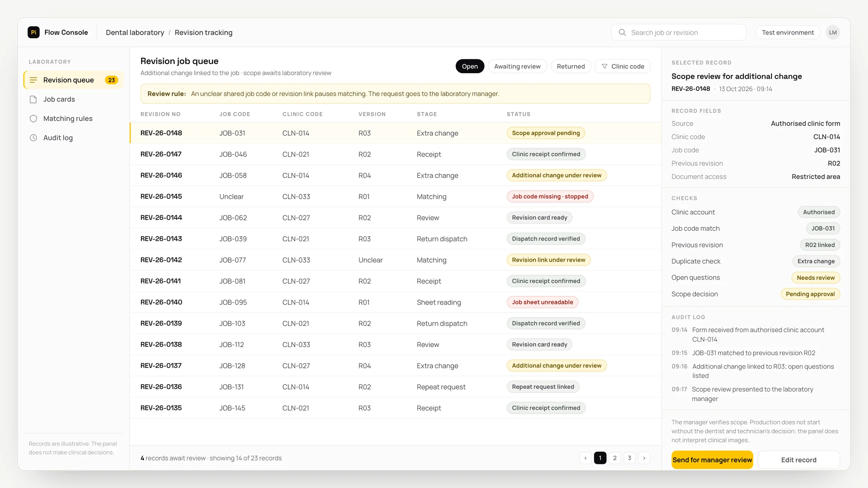Image resolution: width=868 pixels, height=488 pixels.
Task: Click Job code missing · stopped status badge
Action: click(550, 196)
